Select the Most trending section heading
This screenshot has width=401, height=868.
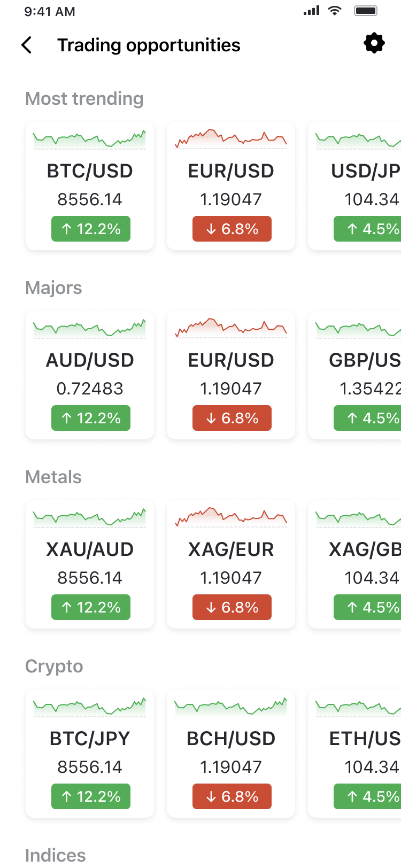click(x=84, y=99)
